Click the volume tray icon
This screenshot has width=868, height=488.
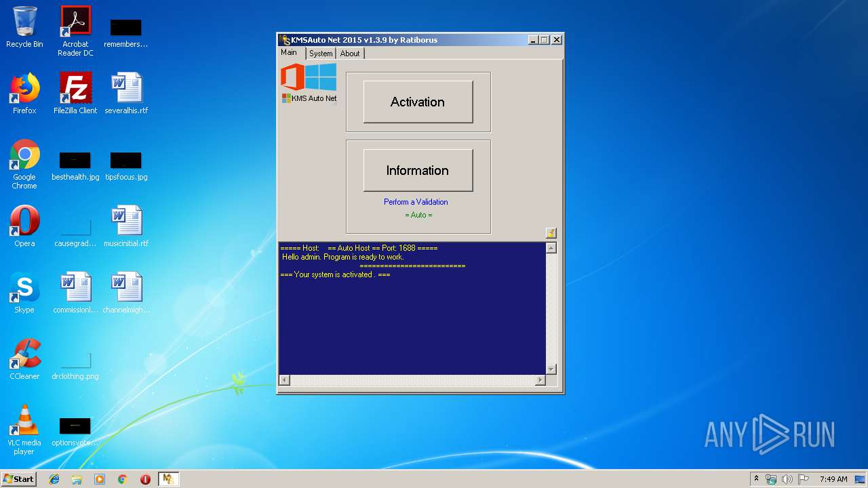787,479
